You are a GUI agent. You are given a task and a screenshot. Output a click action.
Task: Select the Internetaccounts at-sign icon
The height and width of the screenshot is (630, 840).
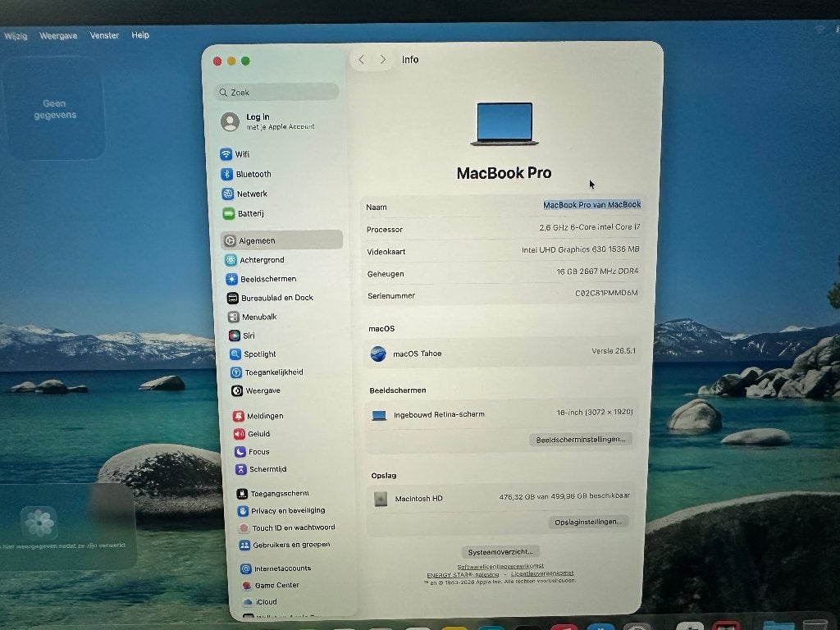[x=246, y=569]
